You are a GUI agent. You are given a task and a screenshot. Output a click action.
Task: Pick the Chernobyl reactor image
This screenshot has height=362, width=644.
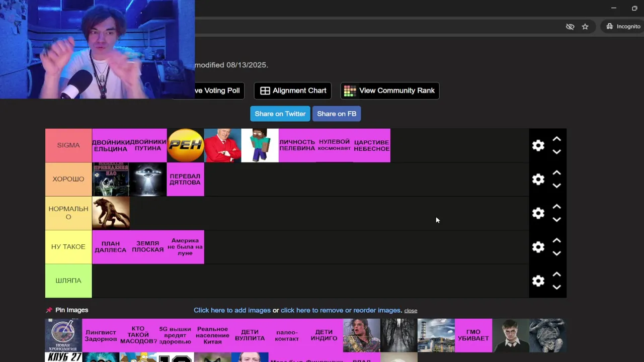point(436,335)
